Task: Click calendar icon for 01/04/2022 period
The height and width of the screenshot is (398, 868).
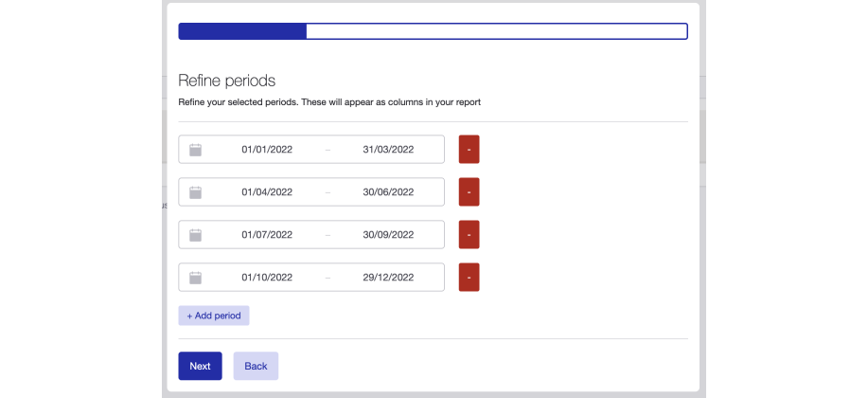Action: coord(195,192)
